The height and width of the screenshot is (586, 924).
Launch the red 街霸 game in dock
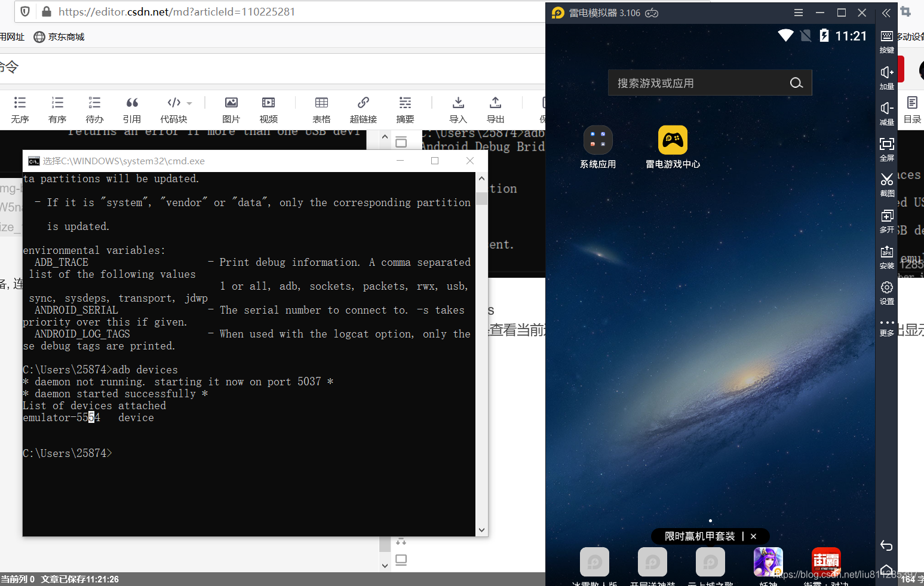(x=826, y=562)
